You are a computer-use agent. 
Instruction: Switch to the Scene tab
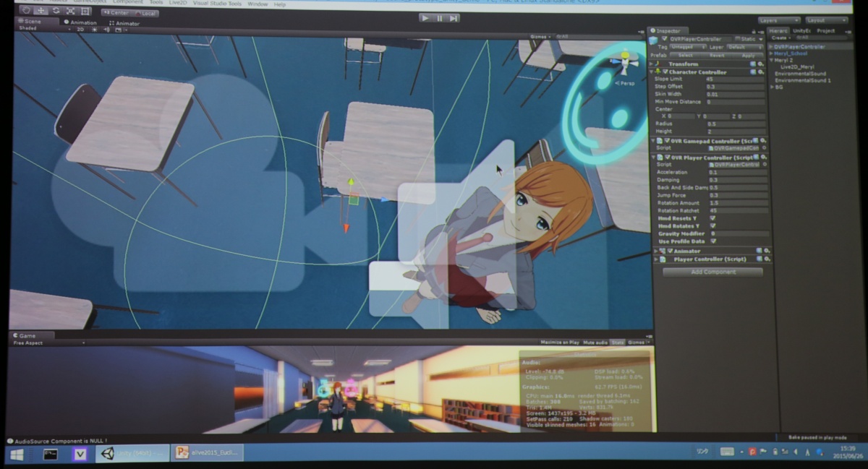pyautogui.click(x=37, y=22)
